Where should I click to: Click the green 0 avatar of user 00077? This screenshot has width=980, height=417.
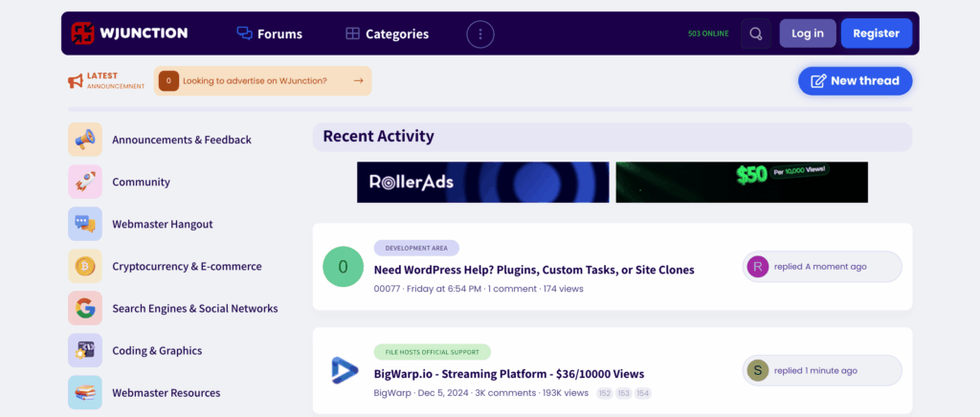tap(344, 267)
